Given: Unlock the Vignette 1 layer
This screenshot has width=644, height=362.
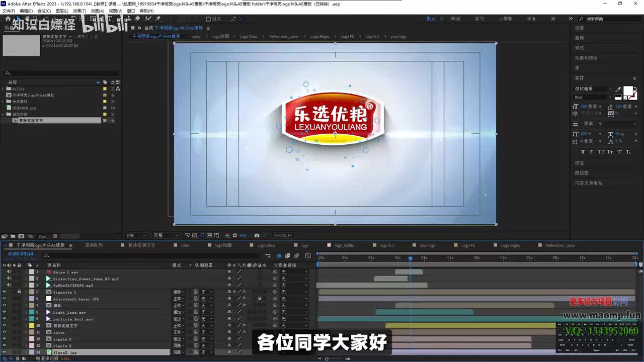Looking at the screenshot, I should point(19,292).
